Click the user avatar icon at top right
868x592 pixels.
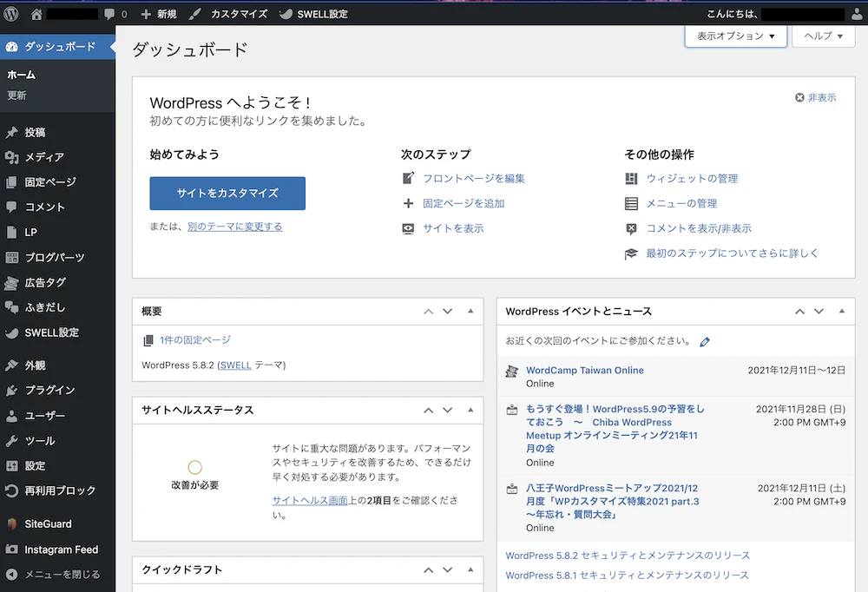tap(857, 15)
